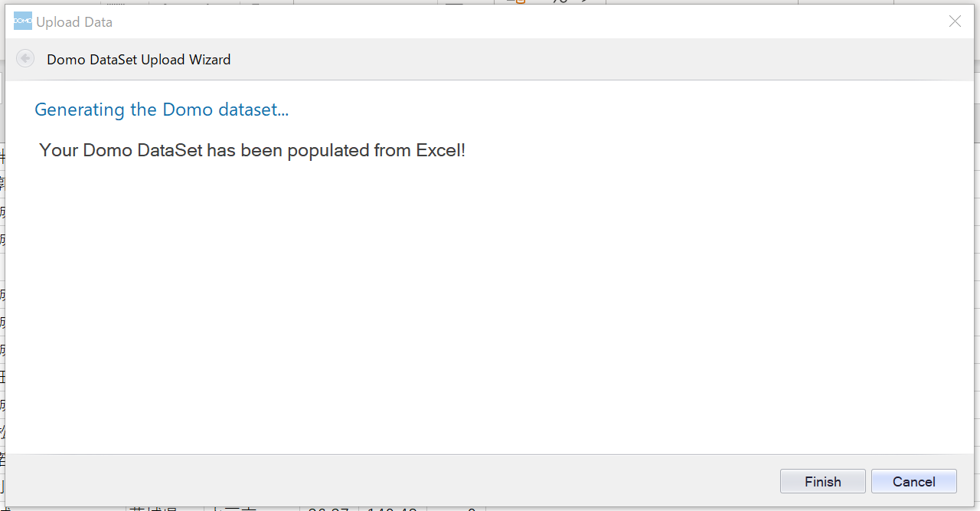Click the 'Upload Data' window title text
The height and width of the screenshot is (511, 980).
tap(74, 22)
